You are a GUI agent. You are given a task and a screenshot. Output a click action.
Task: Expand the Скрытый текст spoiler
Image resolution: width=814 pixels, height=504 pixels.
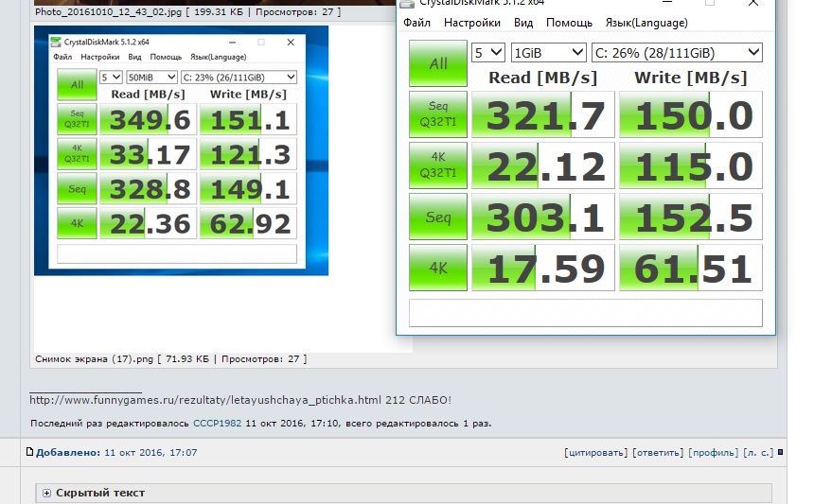46,493
